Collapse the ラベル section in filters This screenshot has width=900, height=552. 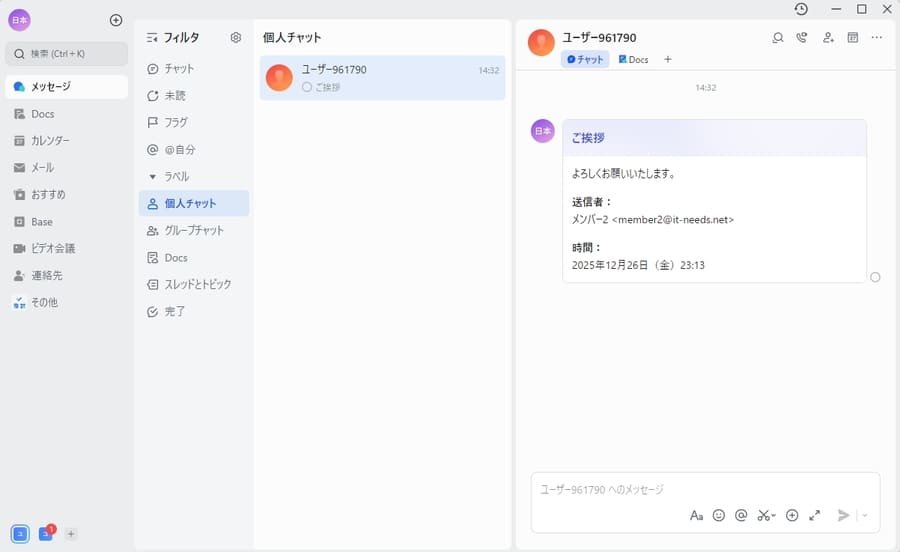click(153, 176)
